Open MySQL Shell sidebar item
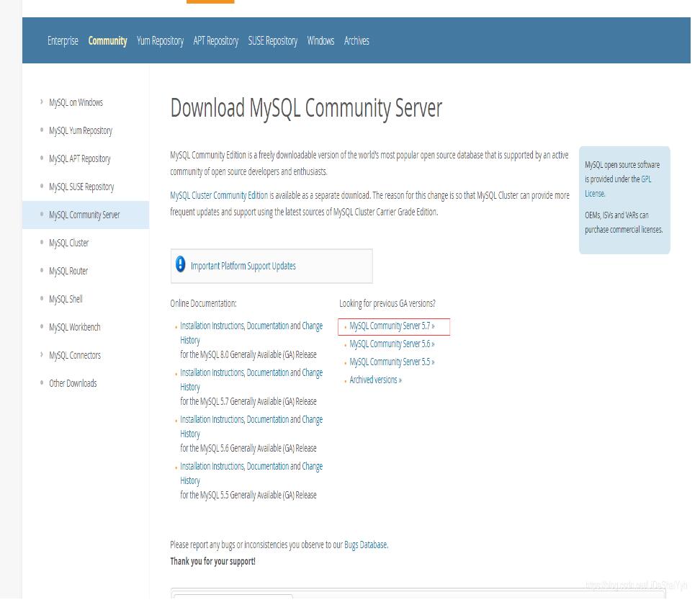 click(x=66, y=299)
